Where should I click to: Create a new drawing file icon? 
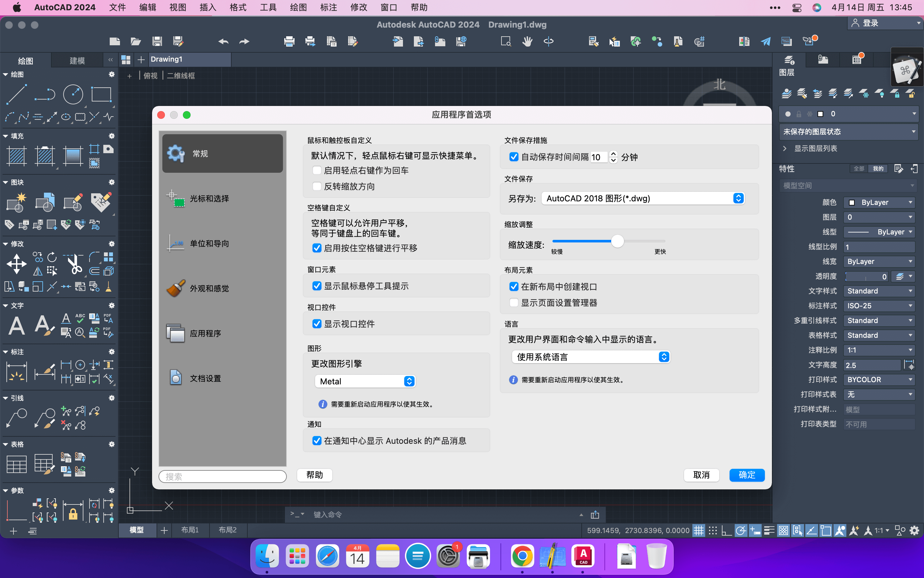115,41
